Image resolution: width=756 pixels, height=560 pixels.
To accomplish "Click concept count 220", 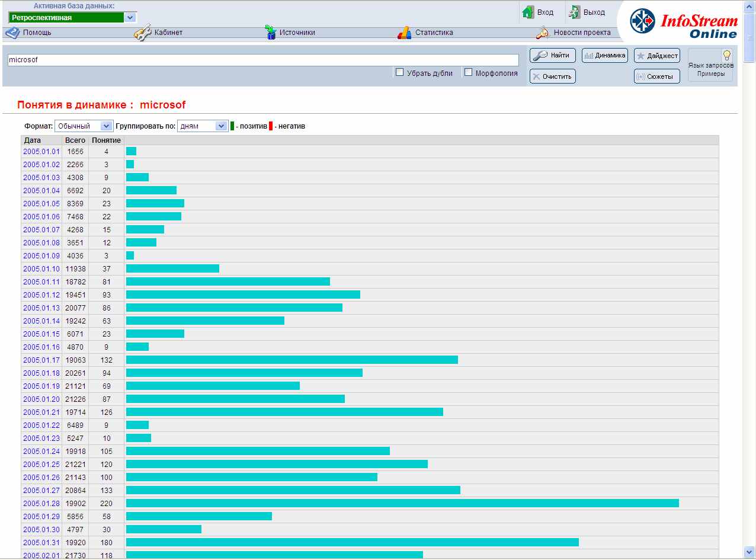I will point(107,504).
